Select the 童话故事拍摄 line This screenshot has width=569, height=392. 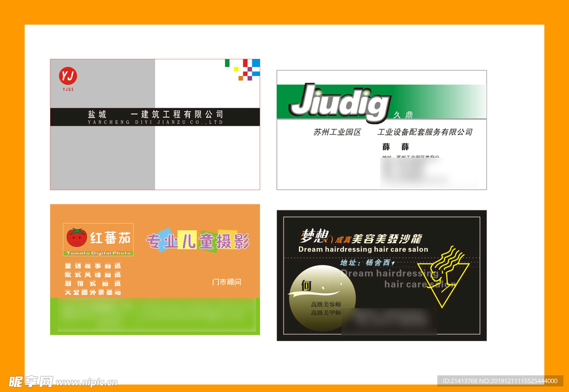coord(93,266)
